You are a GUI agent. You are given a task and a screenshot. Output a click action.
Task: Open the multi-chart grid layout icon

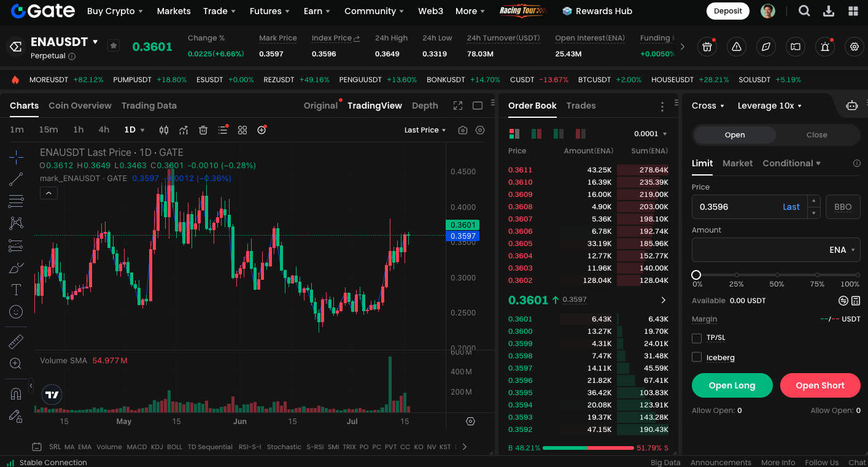(x=242, y=130)
